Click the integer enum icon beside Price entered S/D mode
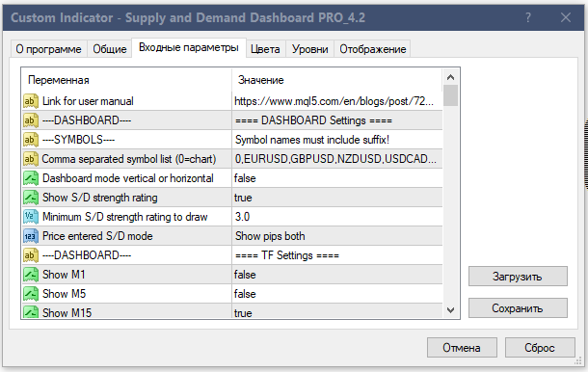 [31, 236]
